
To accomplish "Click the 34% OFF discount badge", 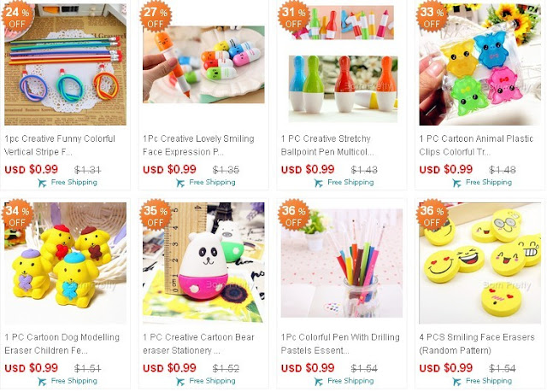I will pyautogui.click(x=17, y=216).
